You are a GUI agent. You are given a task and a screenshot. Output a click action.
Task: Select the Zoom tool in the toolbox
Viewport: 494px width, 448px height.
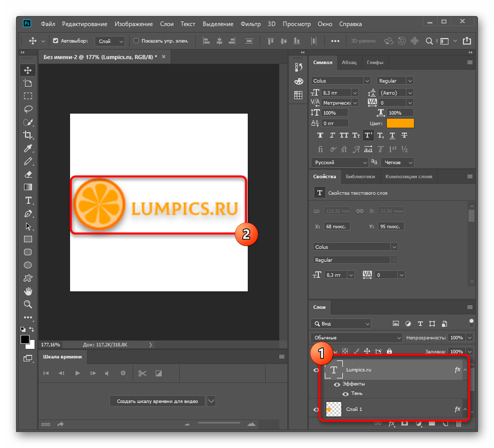click(x=28, y=304)
